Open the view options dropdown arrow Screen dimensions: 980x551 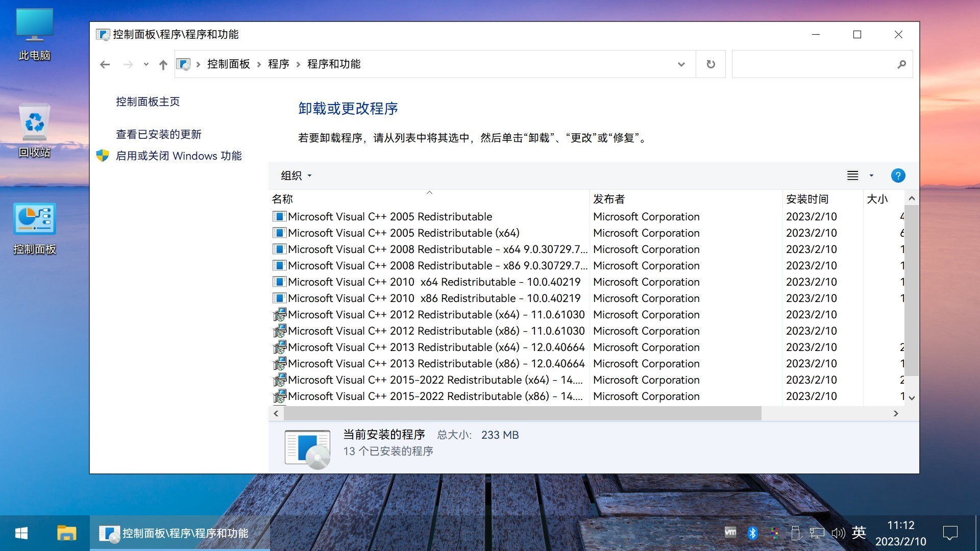pyautogui.click(x=871, y=176)
